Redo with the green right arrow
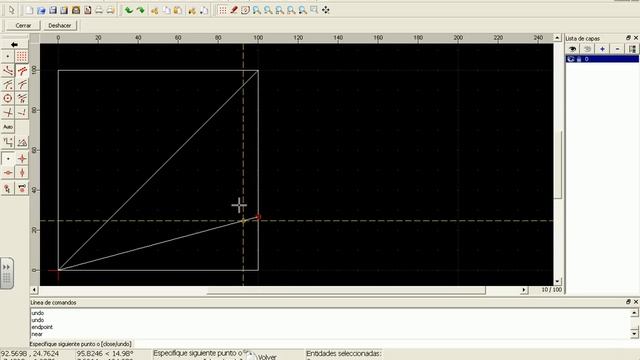This screenshot has width=640, height=360. (x=140, y=10)
